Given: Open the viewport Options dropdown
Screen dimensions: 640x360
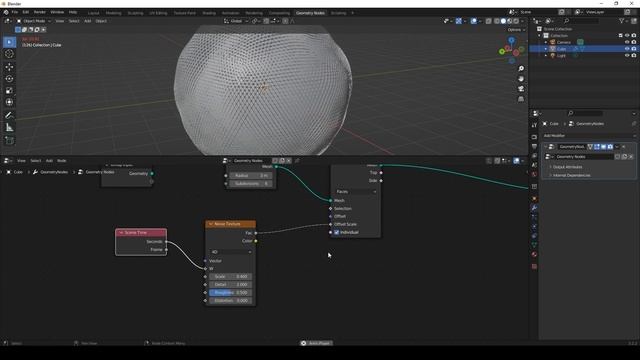Looking at the screenshot, I should point(516,30).
